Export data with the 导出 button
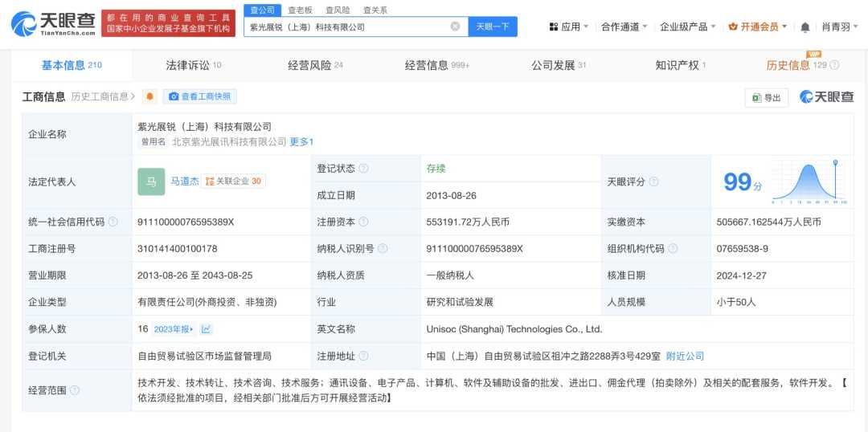This screenshot has width=868, height=432. pos(766,97)
